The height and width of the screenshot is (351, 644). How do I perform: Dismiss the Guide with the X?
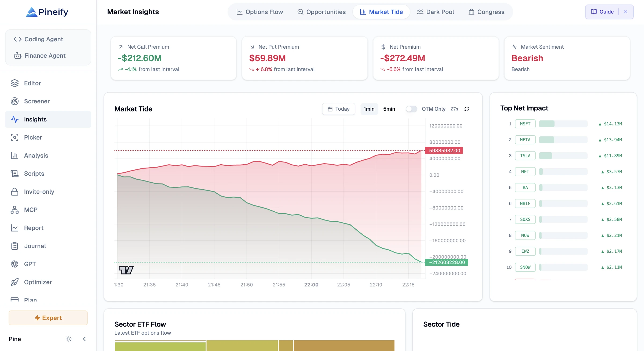[x=625, y=12]
